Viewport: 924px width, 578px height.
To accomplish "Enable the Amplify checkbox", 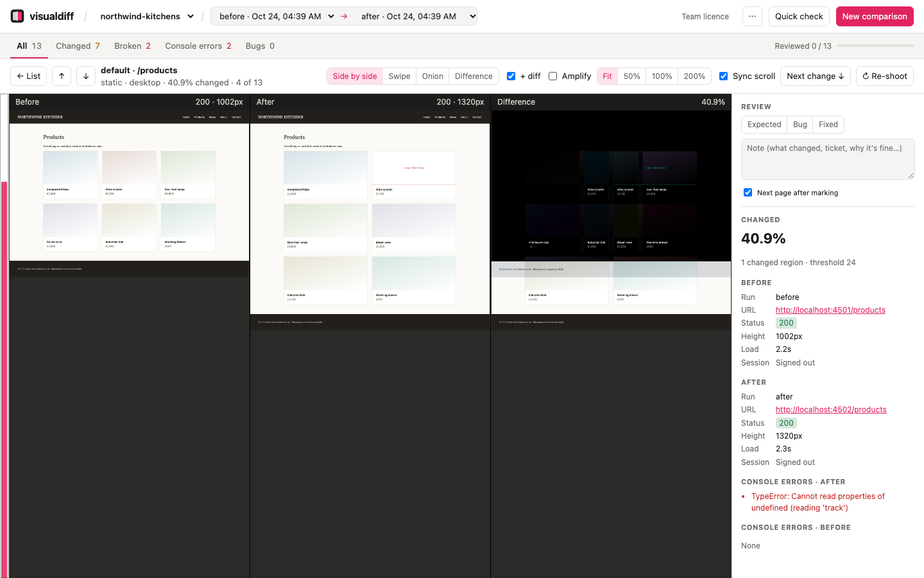I will click(x=553, y=76).
